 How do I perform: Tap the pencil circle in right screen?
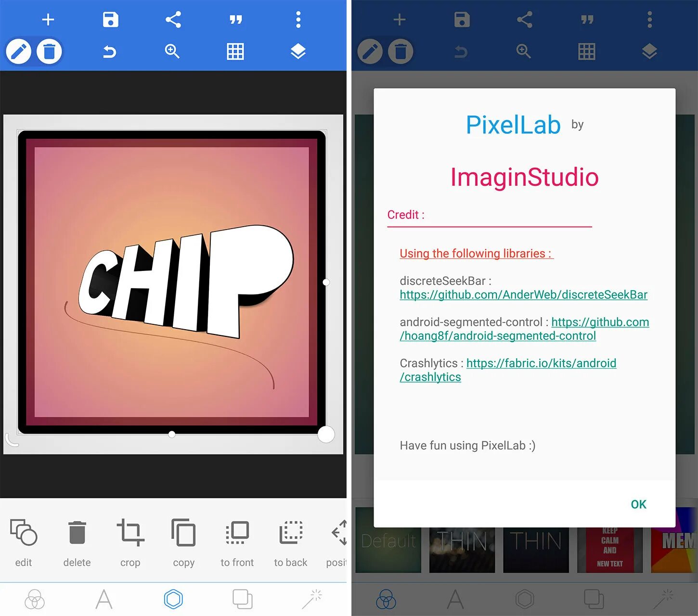370,51
